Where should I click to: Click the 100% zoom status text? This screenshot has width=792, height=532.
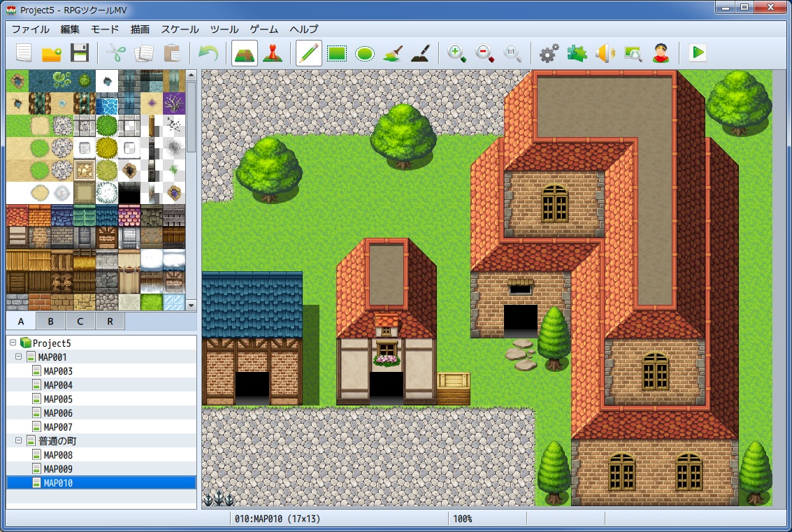tap(463, 519)
